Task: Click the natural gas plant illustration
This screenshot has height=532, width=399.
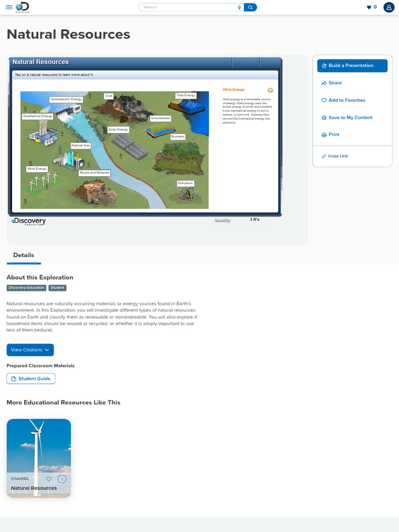Action: click(69, 158)
